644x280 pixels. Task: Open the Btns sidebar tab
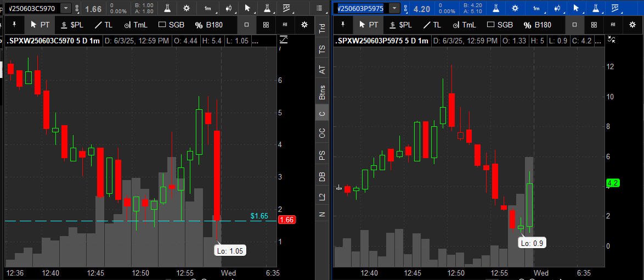[x=322, y=93]
